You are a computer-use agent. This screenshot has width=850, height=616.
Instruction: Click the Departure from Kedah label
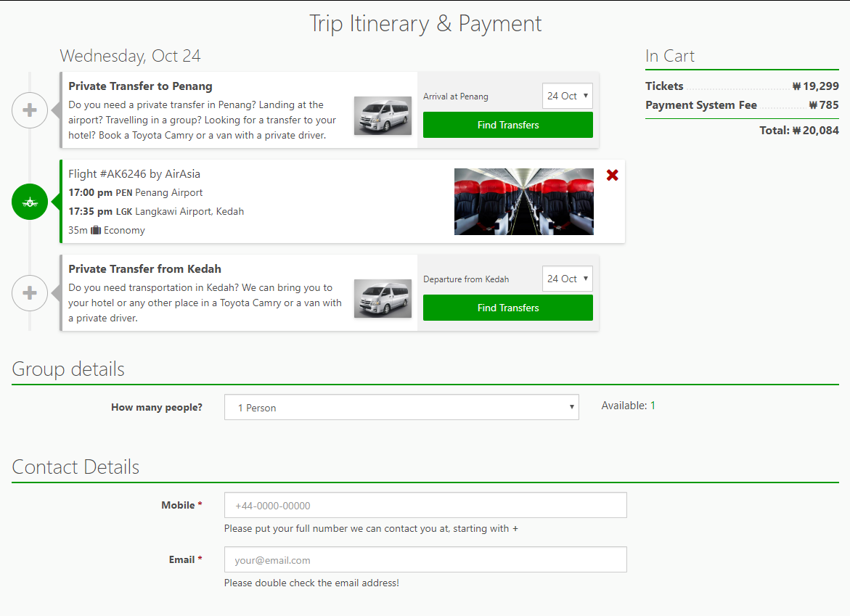466,279
